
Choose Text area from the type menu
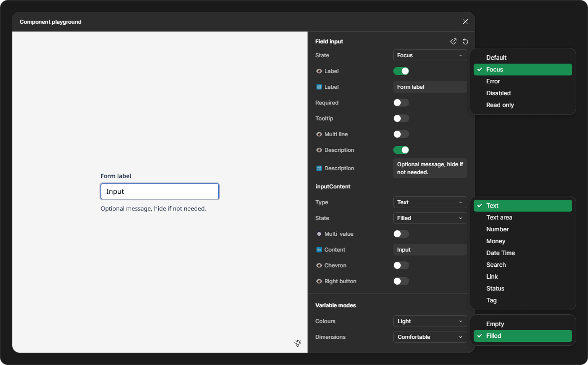pos(523,218)
